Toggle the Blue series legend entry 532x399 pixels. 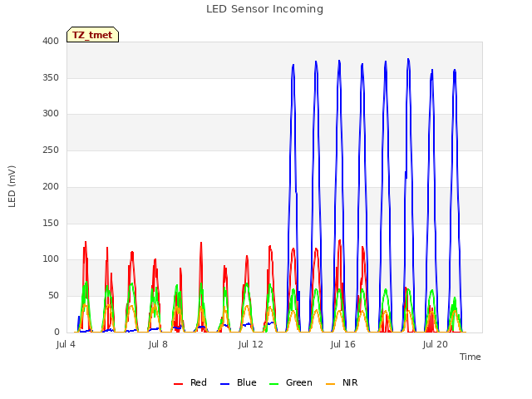tap(239, 382)
